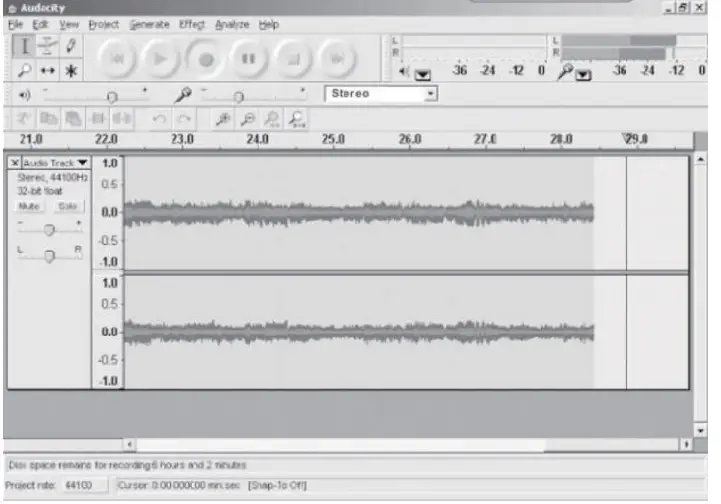
Task: Click 25.0 on the timeline ruler
Action: [333, 139]
